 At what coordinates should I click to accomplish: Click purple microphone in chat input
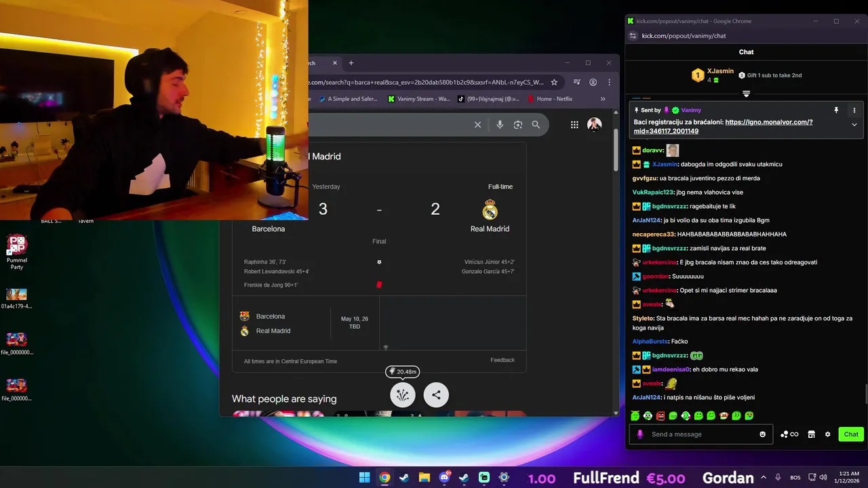[x=639, y=434]
